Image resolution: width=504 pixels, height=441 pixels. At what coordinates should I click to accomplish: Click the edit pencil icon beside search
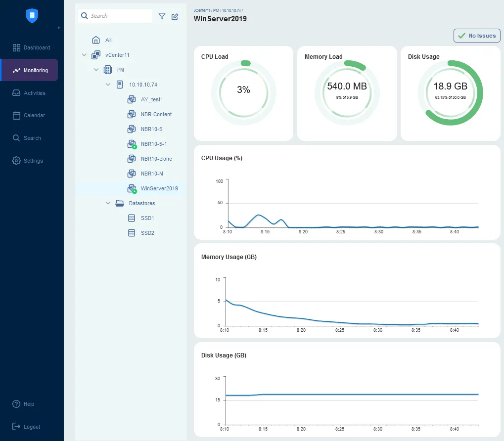[175, 16]
